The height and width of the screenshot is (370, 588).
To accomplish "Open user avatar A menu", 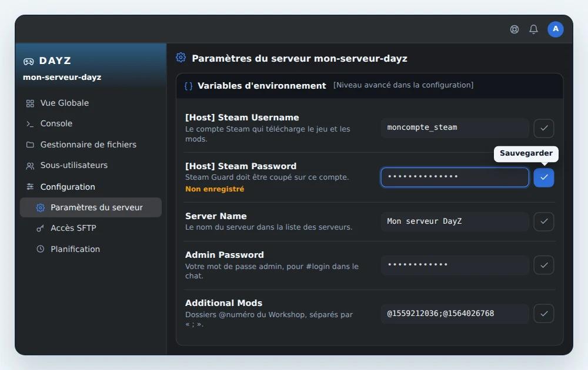I will coord(556,29).
